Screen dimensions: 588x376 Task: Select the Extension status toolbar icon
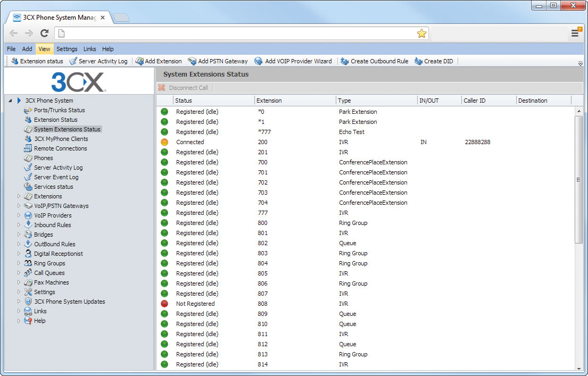coord(36,61)
